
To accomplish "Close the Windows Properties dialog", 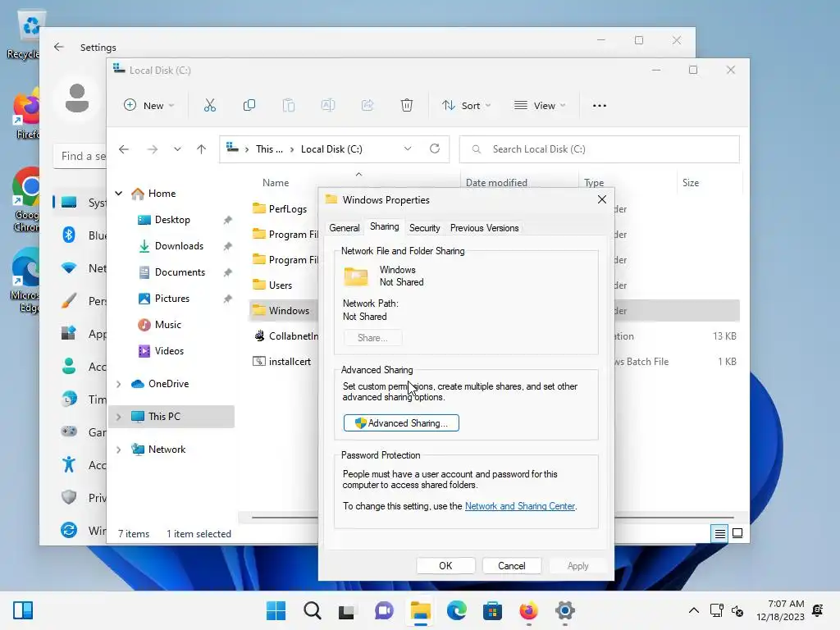I will 601,199.
